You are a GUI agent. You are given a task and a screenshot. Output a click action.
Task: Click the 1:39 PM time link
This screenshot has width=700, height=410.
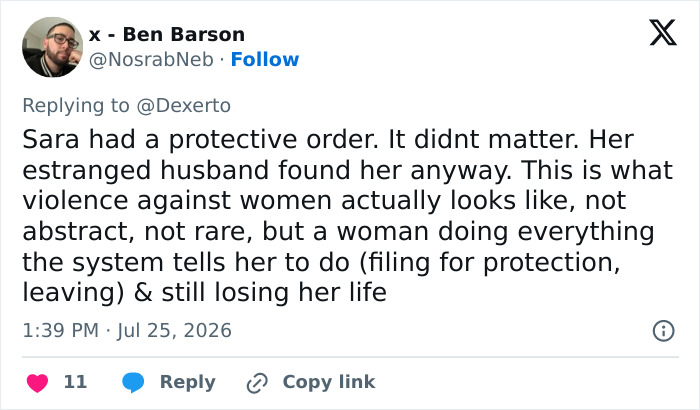(x=61, y=331)
